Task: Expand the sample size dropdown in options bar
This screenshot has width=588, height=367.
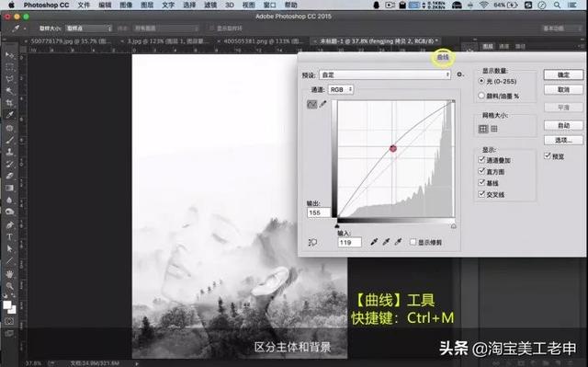Action: [89, 29]
